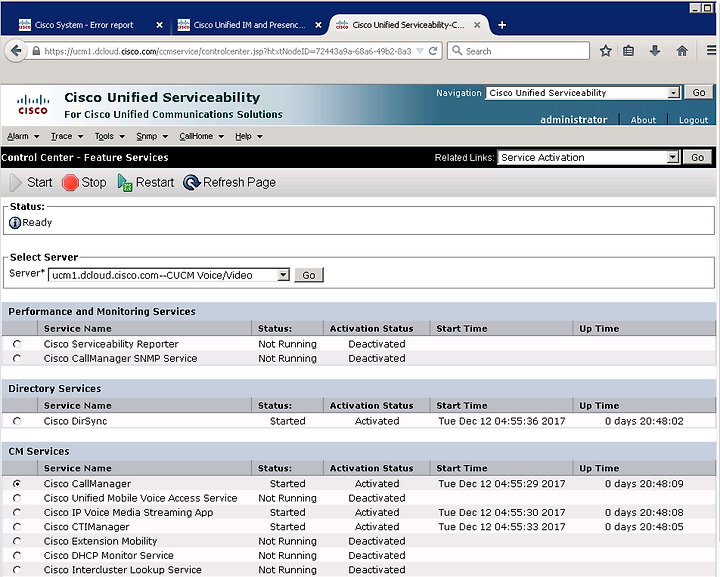The width and height of the screenshot is (720, 577).
Task: Click the red Stop service icon
Action: tap(70, 183)
